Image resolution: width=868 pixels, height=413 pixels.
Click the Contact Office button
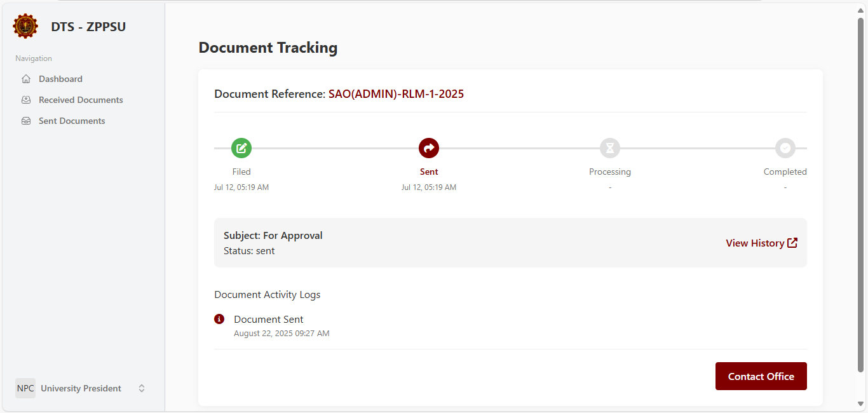click(761, 376)
